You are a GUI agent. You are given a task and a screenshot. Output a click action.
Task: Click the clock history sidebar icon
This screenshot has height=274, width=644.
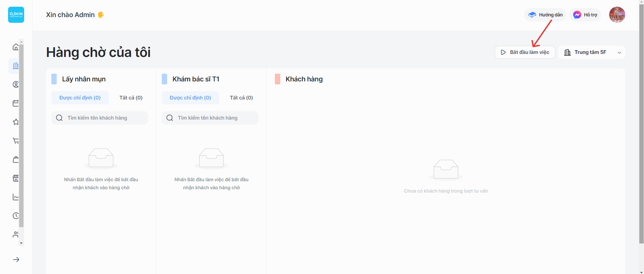click(15, 216)
